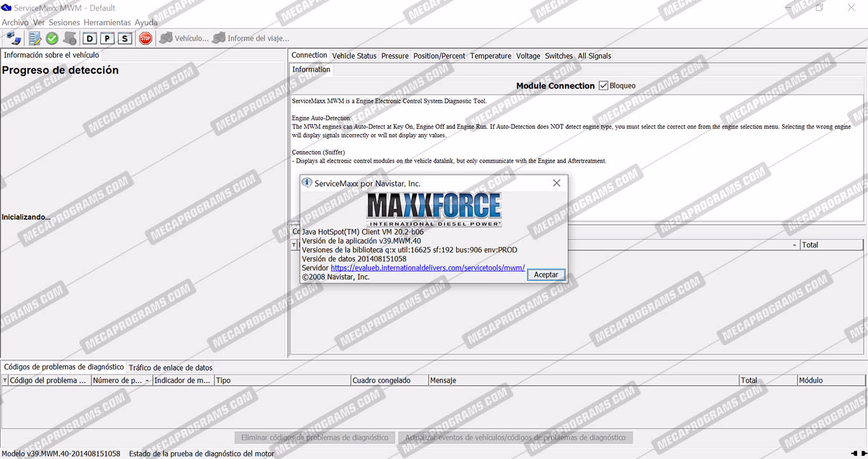
Task: Close the ServiceMaxx about dialog
Action: click(x=557, y=183)
